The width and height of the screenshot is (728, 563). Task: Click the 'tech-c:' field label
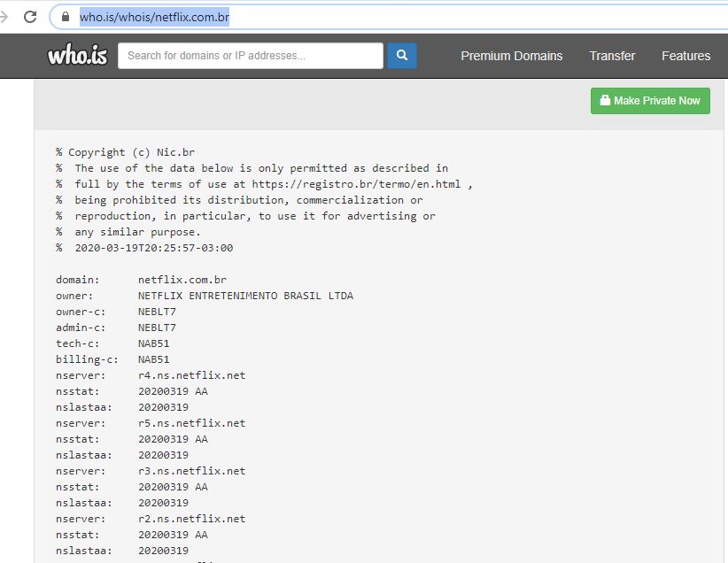(x=78, y=343)
